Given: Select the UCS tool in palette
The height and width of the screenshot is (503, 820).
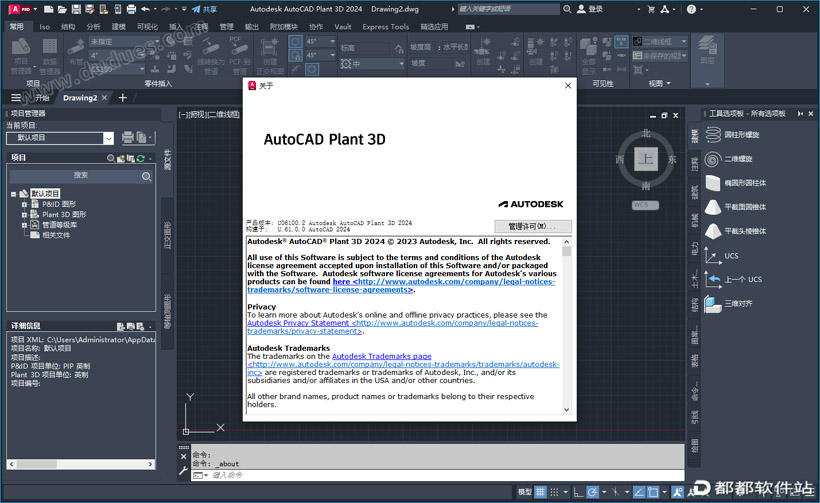Looking at the screenshot, I should pos(722,256).
